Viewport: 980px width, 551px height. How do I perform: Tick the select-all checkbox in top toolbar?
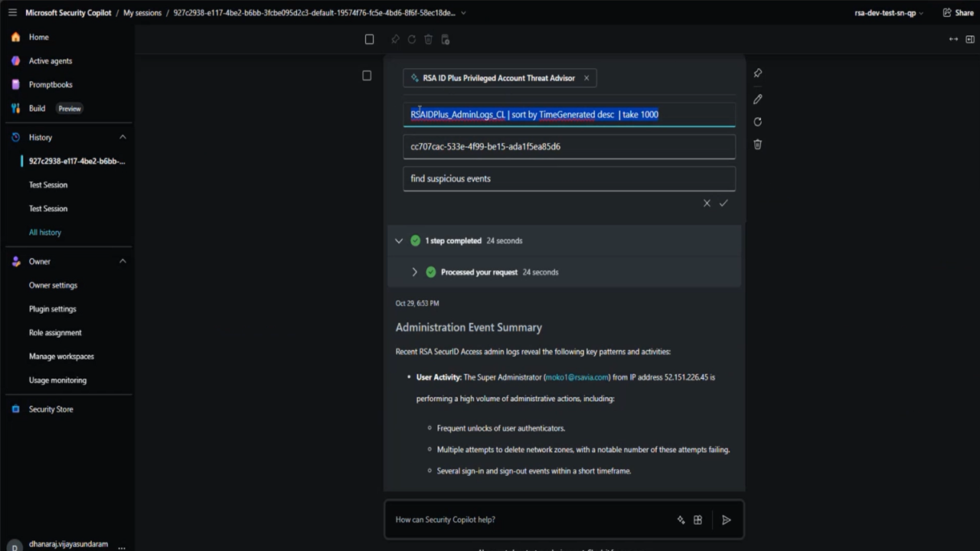pyautogui.click(x=369, y=39)
